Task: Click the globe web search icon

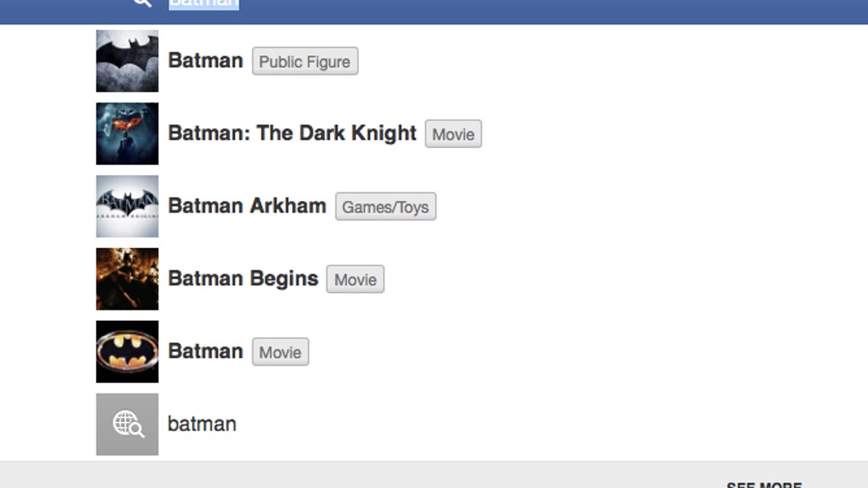Action: pyautogui.click(x=127, y=424)
